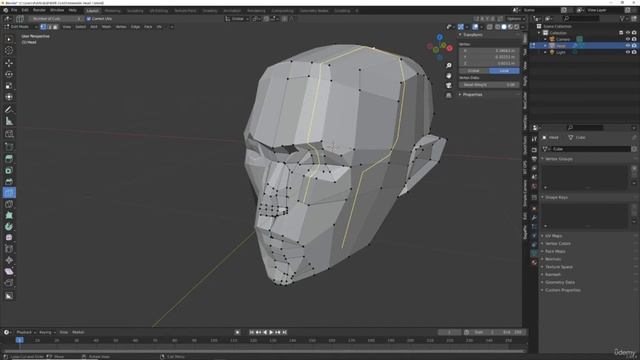Toggle Collection exclude checkbox in outliner
The width and height of the screenshot is (640, 360).
point(621,33)
